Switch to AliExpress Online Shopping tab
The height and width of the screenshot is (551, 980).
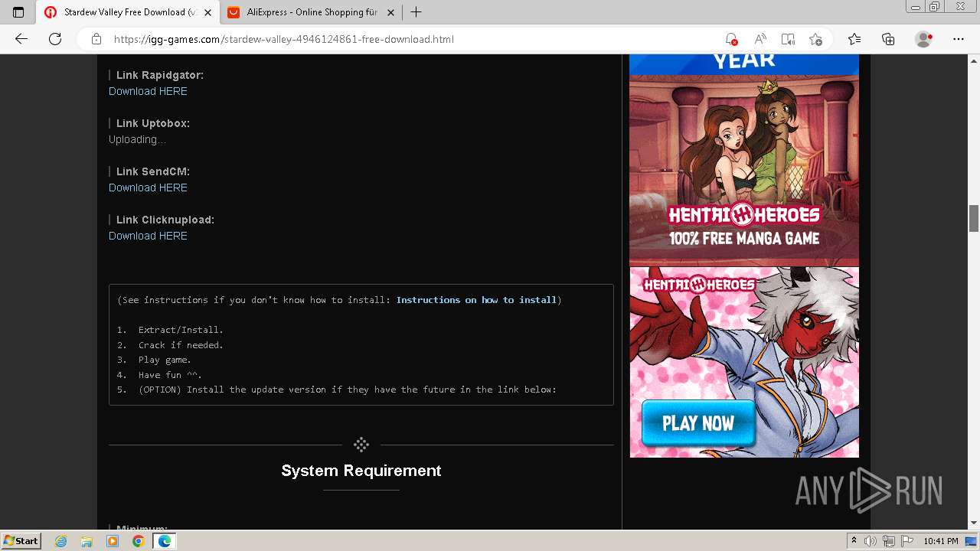[311, 12]
